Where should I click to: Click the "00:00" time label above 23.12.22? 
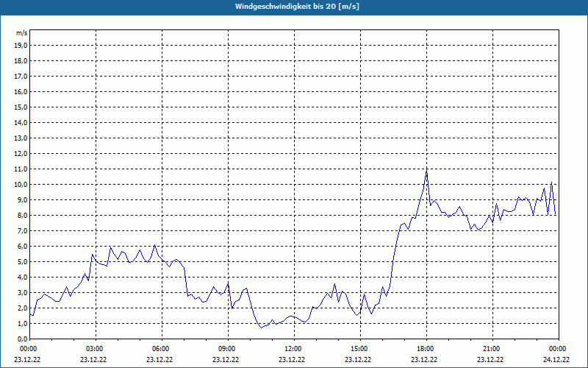point(27,349)
